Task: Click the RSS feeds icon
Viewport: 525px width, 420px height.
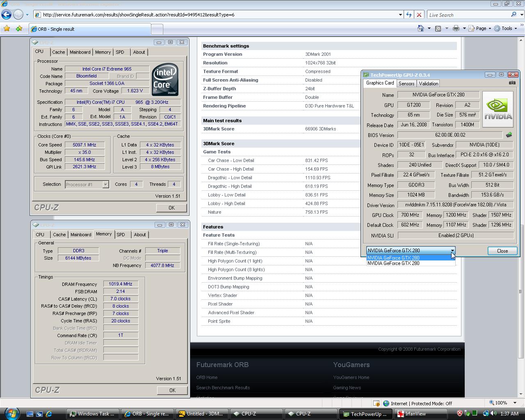Action: coord(438,28)
